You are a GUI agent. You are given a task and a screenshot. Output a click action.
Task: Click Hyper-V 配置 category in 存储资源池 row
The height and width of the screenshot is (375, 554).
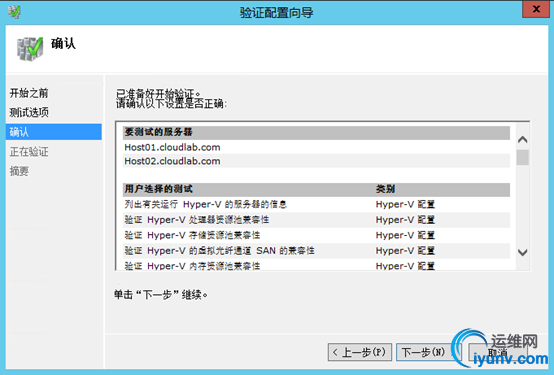[x=405, y=235]
